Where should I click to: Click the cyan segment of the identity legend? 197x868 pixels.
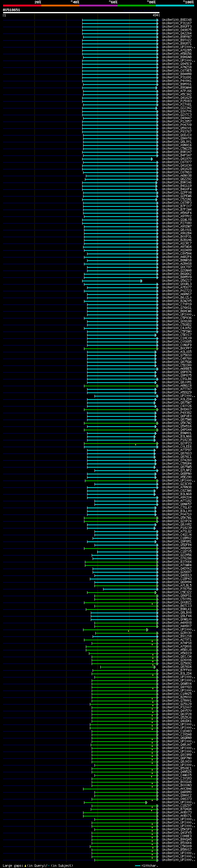pyautogui.click(x=175, y=6)
